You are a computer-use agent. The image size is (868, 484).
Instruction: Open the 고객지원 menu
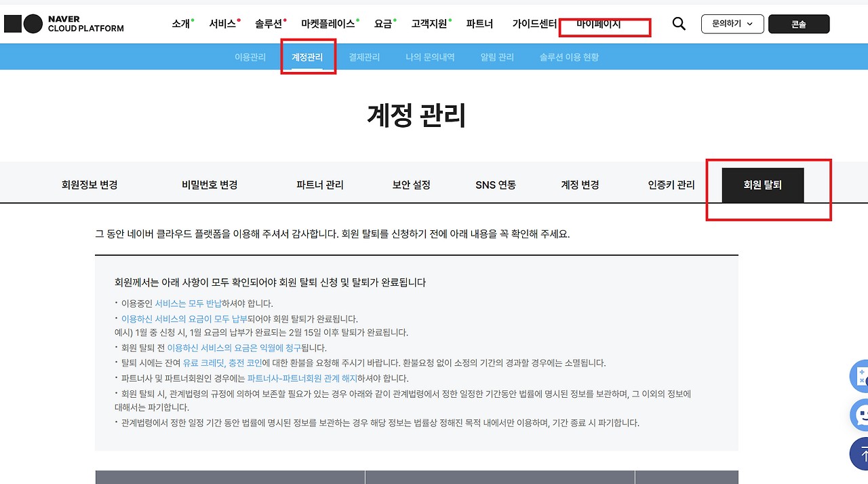430,24
